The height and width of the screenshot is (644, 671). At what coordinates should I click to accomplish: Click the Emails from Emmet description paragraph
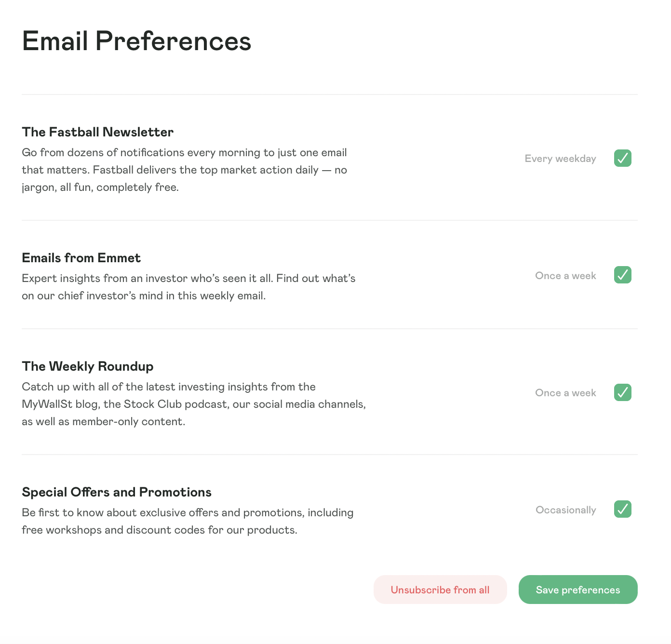click(188, 287)
